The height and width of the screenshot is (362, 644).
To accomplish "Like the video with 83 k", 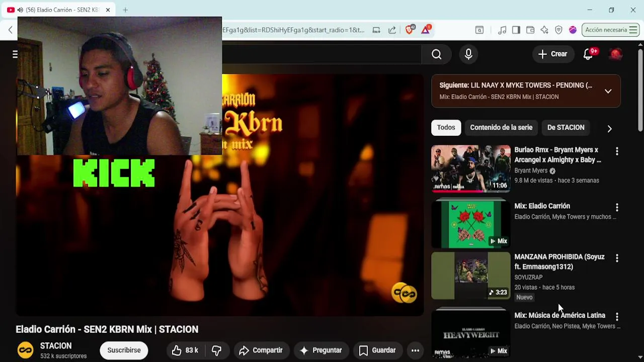I will [185, 350].
